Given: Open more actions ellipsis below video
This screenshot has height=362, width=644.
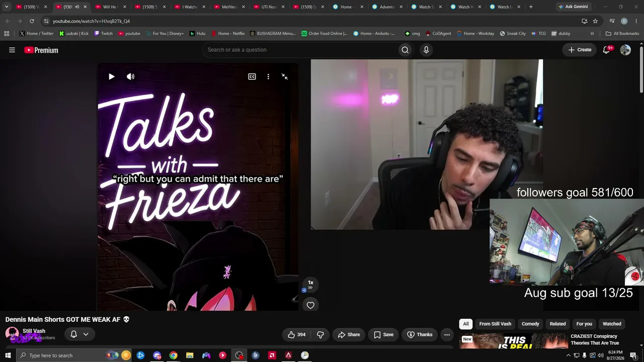Looking at the screenshot, I should point(447,334).
